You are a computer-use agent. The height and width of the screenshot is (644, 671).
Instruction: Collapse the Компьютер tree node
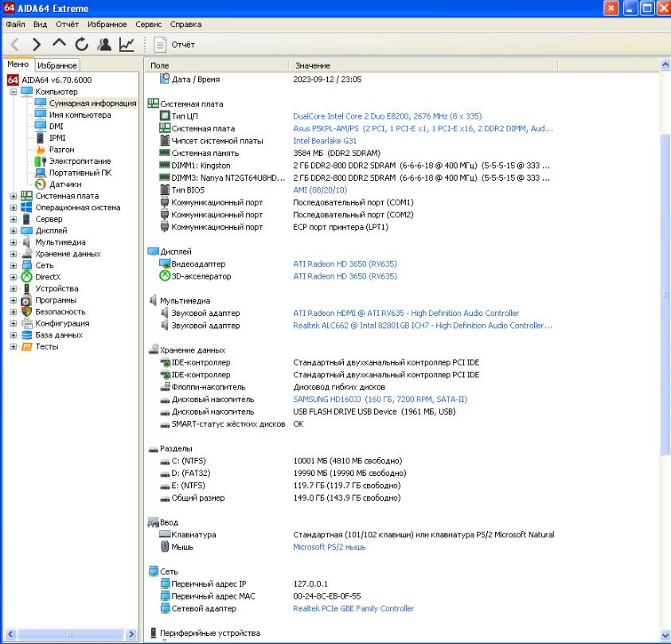tap(14, 92)
